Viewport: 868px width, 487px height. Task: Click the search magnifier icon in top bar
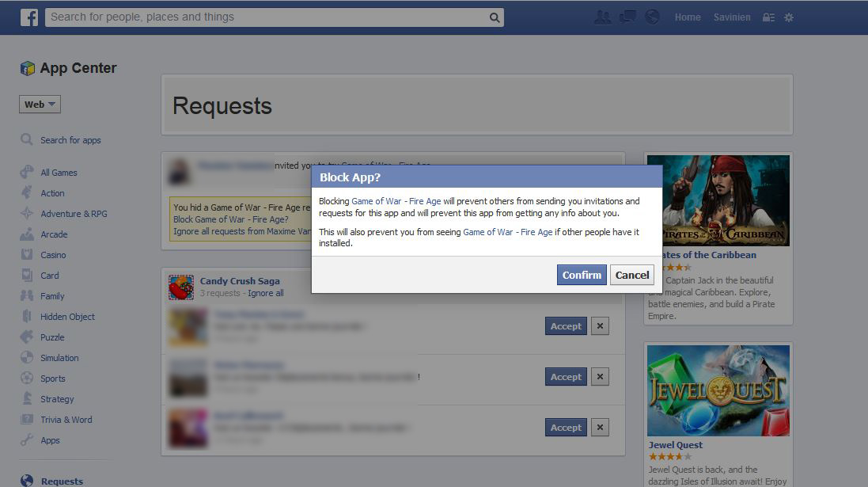(495, 17)
